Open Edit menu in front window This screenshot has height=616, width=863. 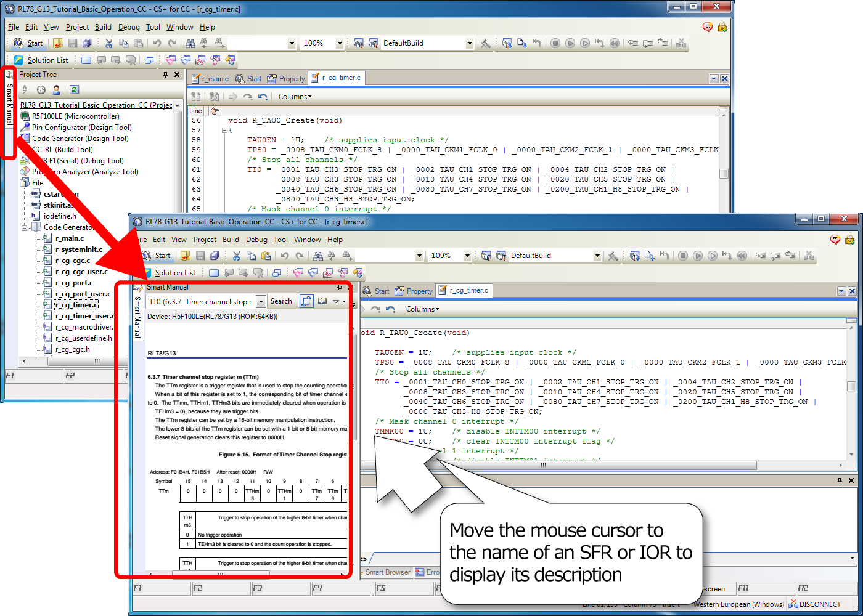click(159, 240)
